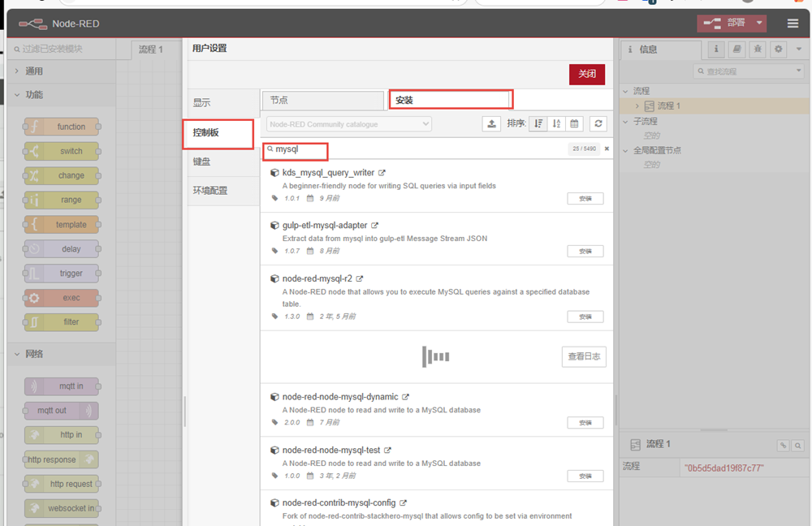Open the 信息 sidebar tab

(661, 50)
